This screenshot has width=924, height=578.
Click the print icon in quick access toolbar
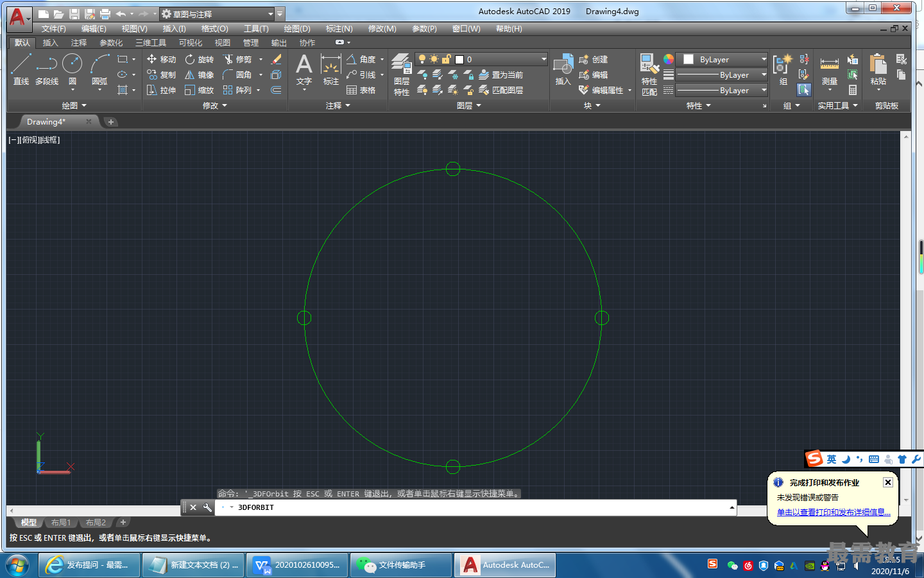(105, 13)
